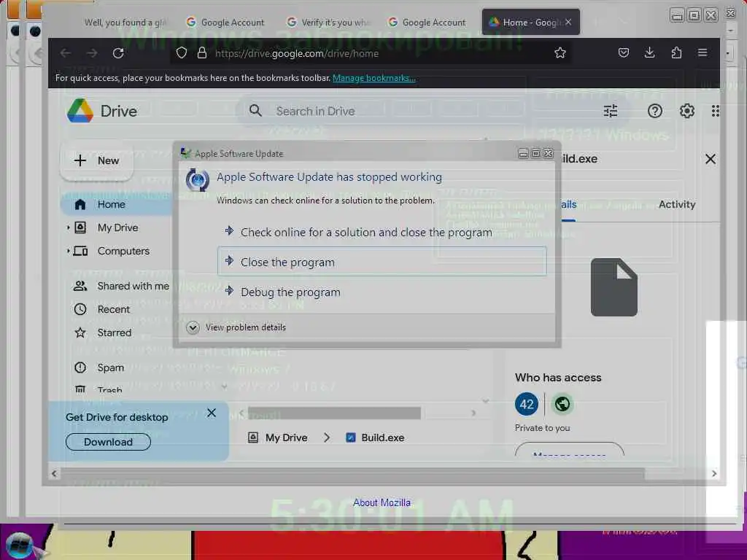Click the search magnifier in Drive

pyautogui.click(x=255, y=111)
